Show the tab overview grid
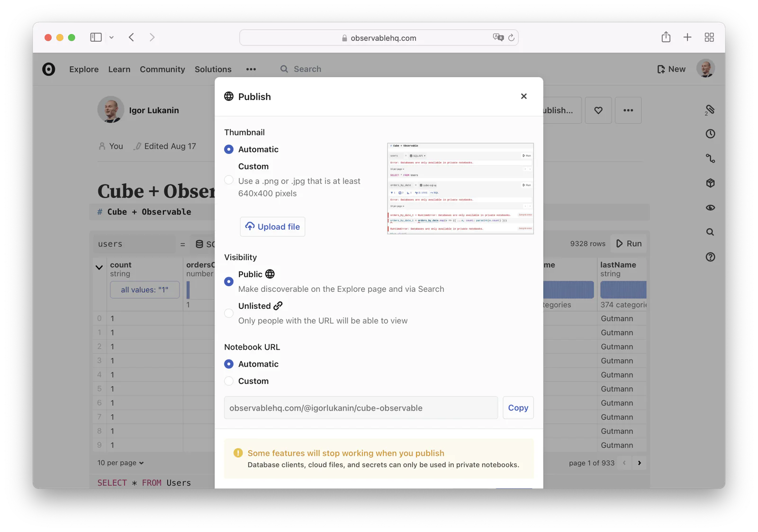The image size is (758, 532). coord(709,37)
